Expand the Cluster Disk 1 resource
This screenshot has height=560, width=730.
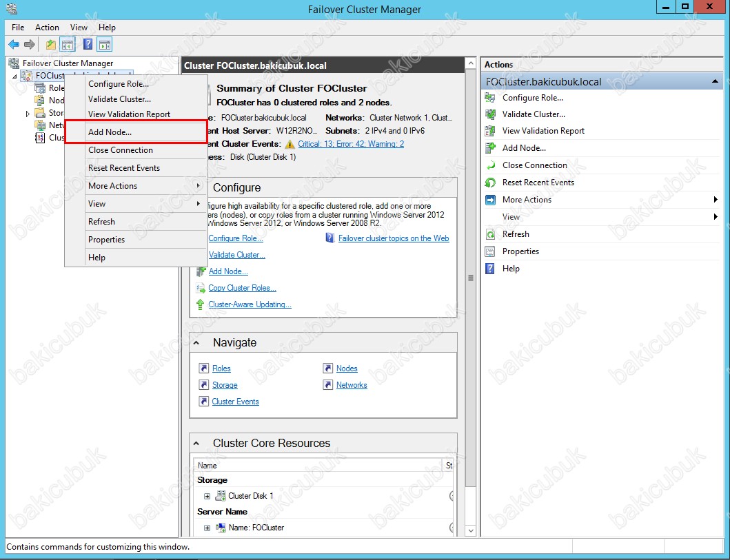click(x=207, y=496)
